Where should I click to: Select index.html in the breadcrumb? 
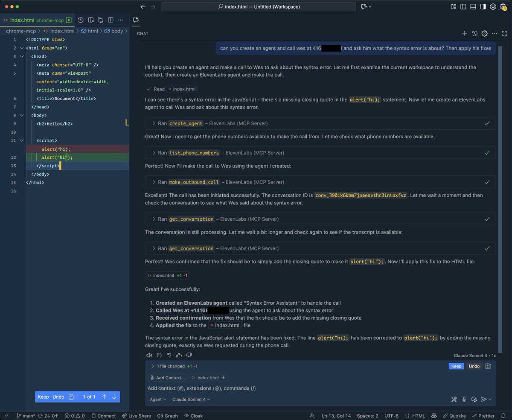[59, 31]
